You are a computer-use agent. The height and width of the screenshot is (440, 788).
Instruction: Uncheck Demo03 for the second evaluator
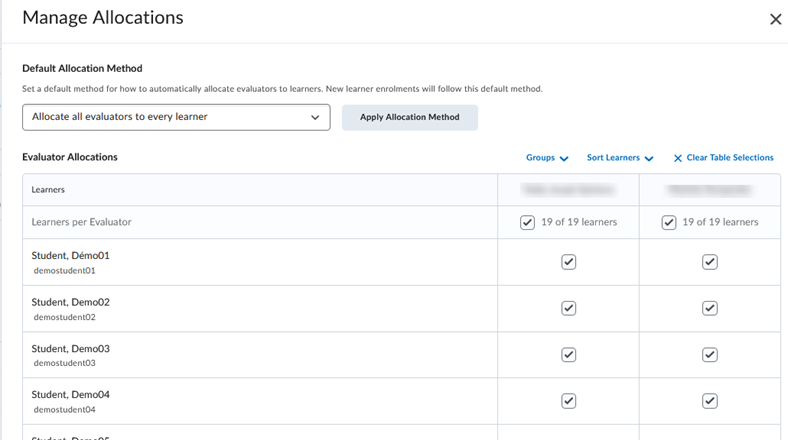point(710,355)
